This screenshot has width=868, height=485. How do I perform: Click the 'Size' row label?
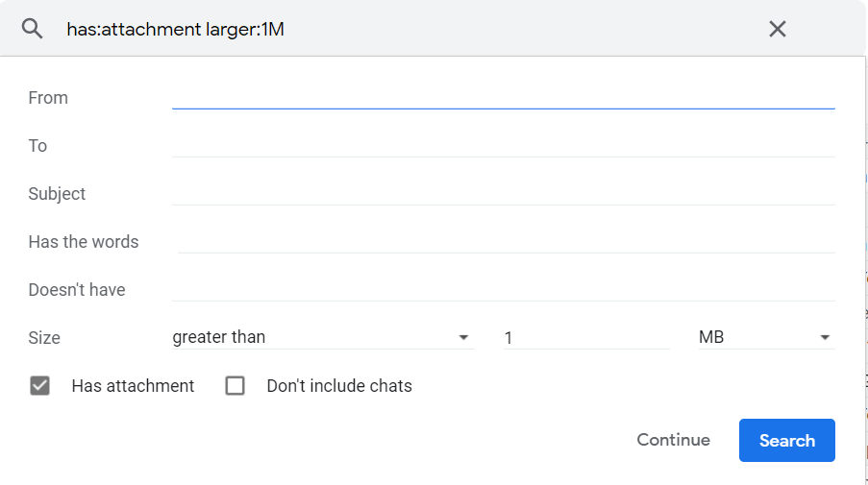pyautogui.click(x=44, y=338)
